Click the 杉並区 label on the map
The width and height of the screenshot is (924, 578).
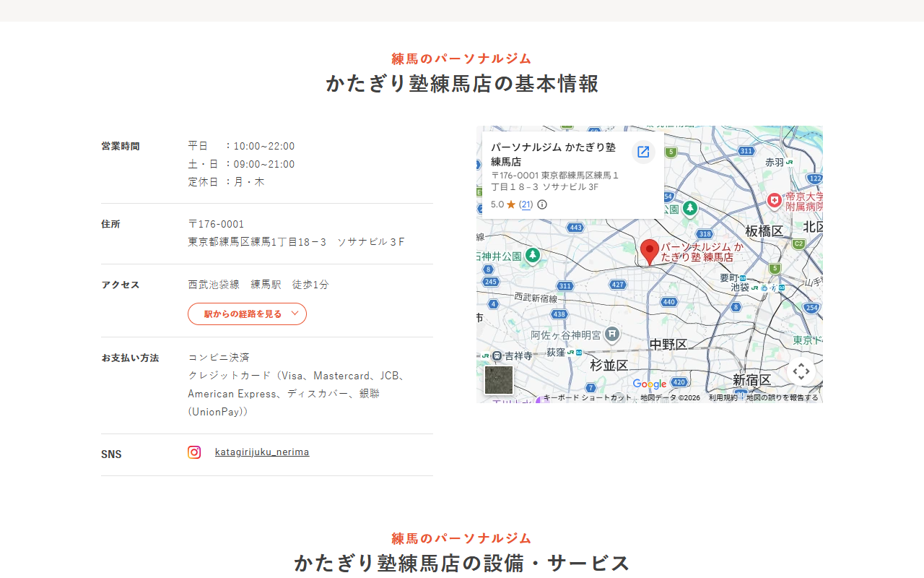click(609, 365)
